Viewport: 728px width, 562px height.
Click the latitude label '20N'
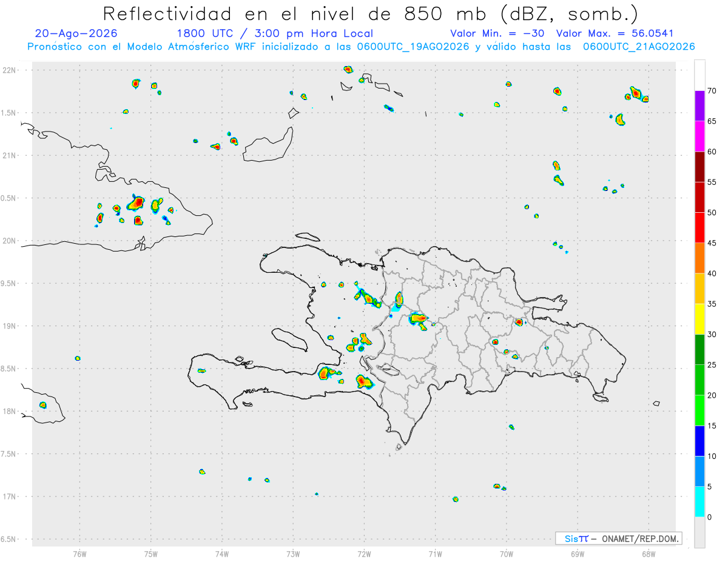coord(10,241)
